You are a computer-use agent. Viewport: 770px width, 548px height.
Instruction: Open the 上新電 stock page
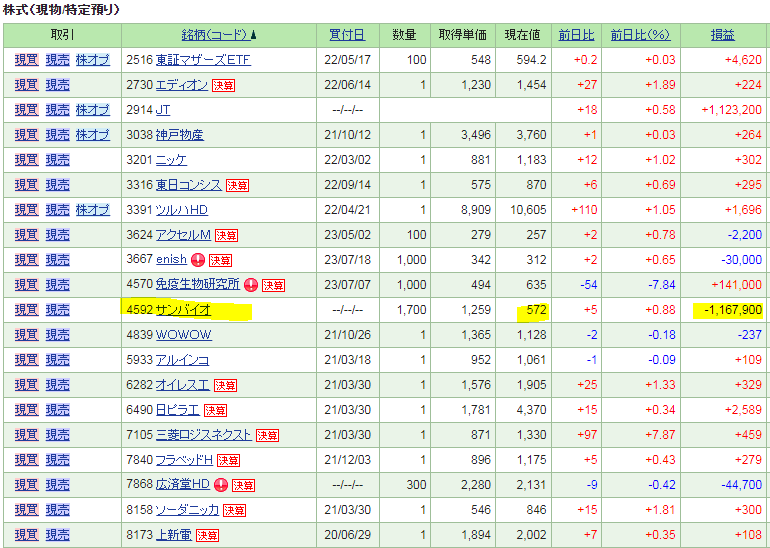click(x=174, y=535)
